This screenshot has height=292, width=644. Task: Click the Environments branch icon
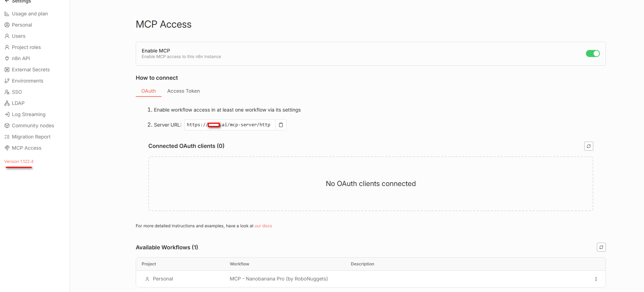[x=7, y=81]
